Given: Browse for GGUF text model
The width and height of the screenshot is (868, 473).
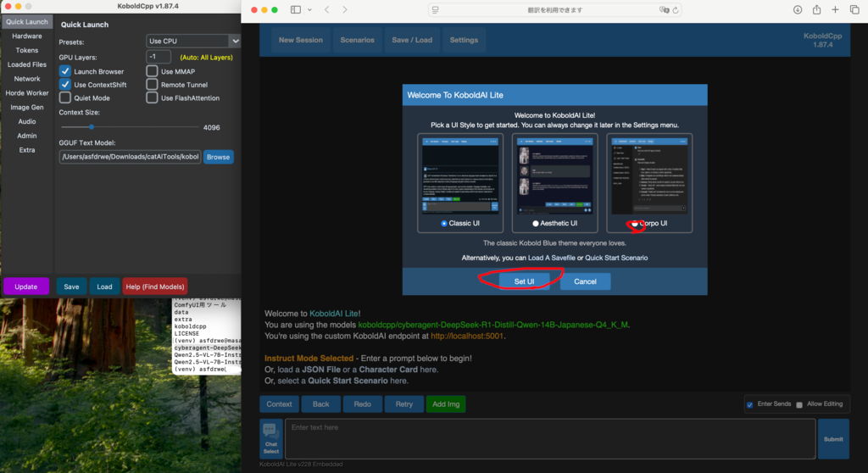Looking at the screenshot, I should click(218, 157).
